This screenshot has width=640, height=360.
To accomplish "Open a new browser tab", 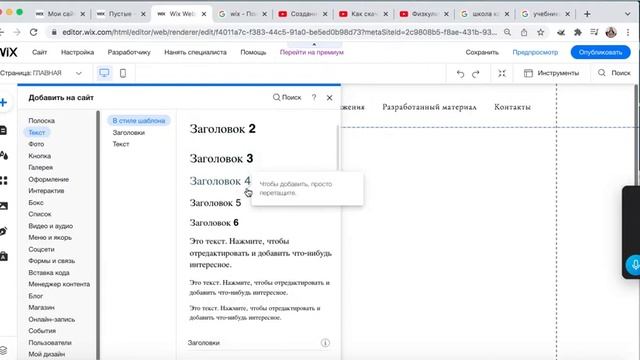I will [x=587, y=14].
